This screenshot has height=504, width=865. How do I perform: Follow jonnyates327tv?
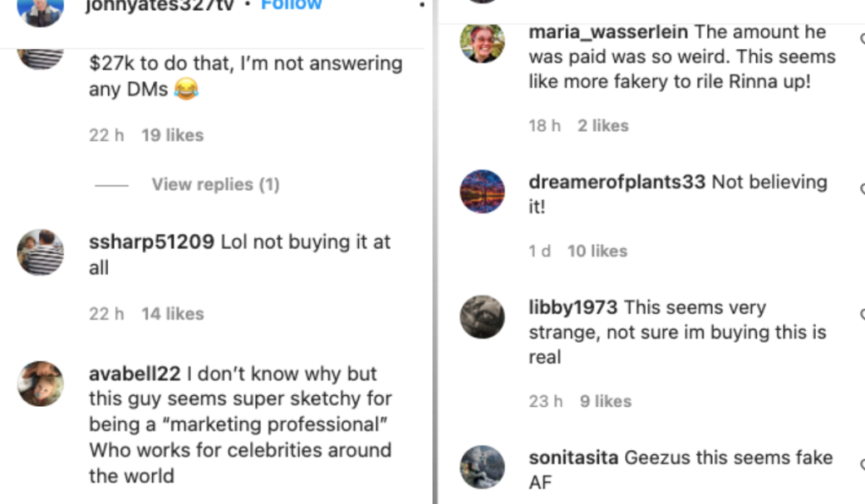[x=291, y=4]
